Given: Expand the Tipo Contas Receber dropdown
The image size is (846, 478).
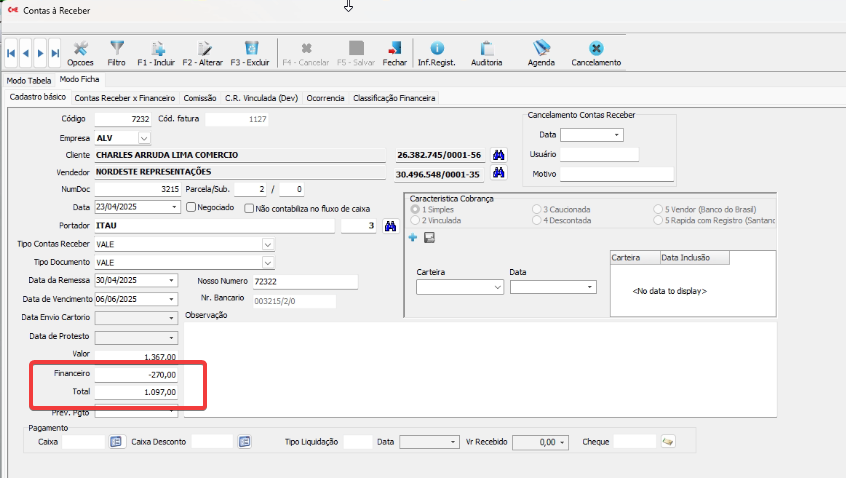Looking at the screenshot, I should 267,244.
